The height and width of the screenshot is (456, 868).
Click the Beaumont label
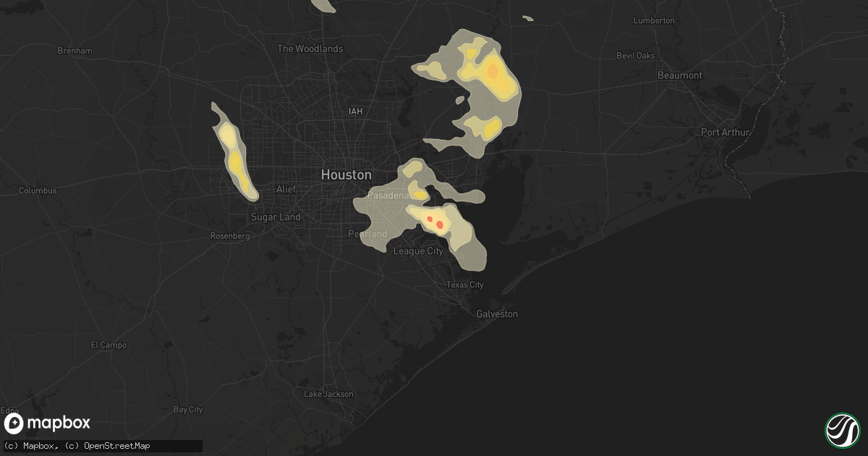680,75
